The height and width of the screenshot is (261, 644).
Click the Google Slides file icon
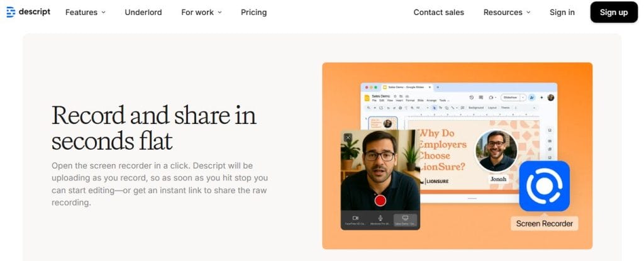coord(367,98)
